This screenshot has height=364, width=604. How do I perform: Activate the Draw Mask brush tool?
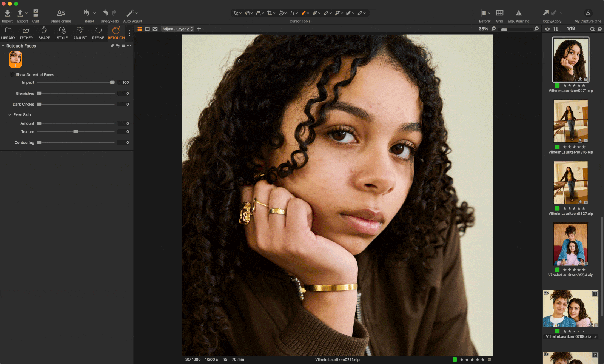click(304, 13)
